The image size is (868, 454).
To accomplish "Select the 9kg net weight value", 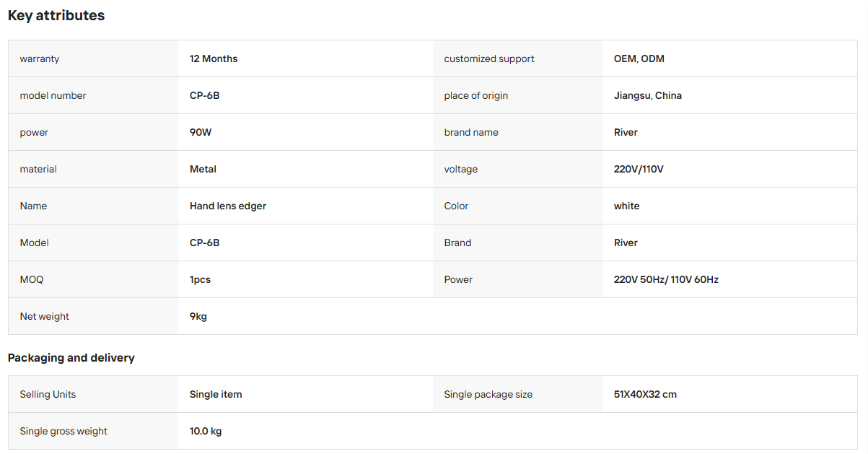I will (198, 316).
